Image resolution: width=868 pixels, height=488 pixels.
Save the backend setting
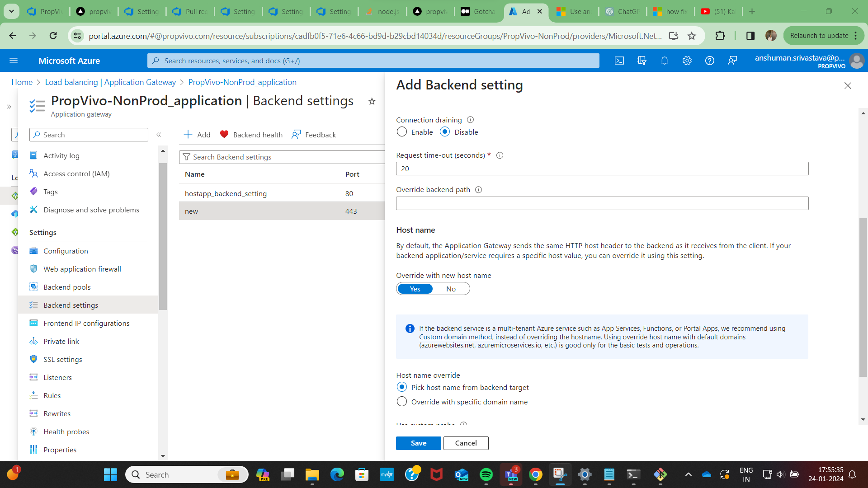tap(419, 443)
